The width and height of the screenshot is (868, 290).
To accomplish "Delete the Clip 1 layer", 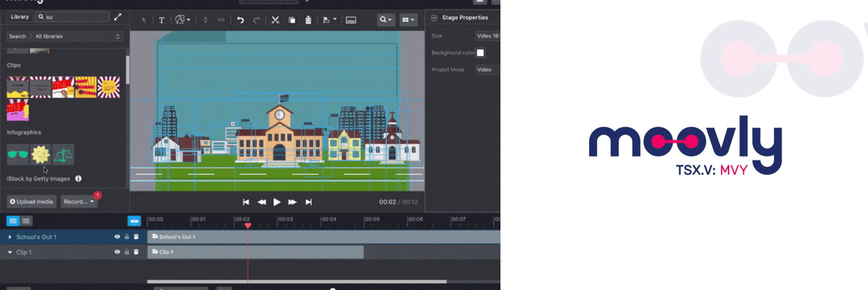I will [136, 252].
